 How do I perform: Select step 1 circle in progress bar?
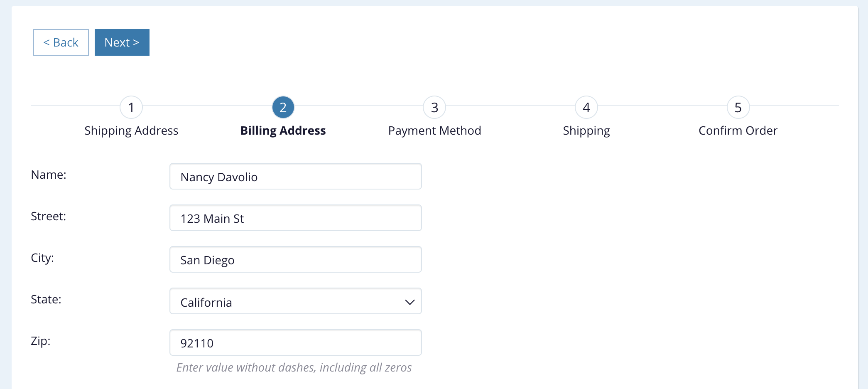131,107
